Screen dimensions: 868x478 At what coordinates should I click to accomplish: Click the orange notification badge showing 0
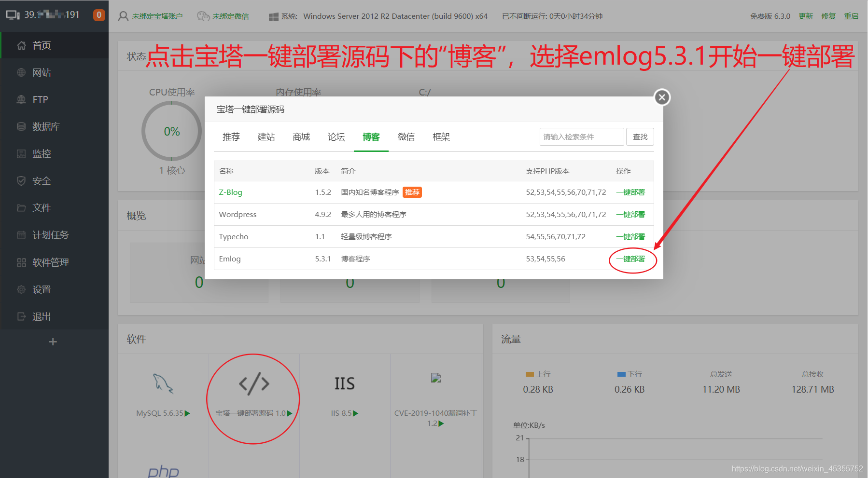(x=99, y=15)
